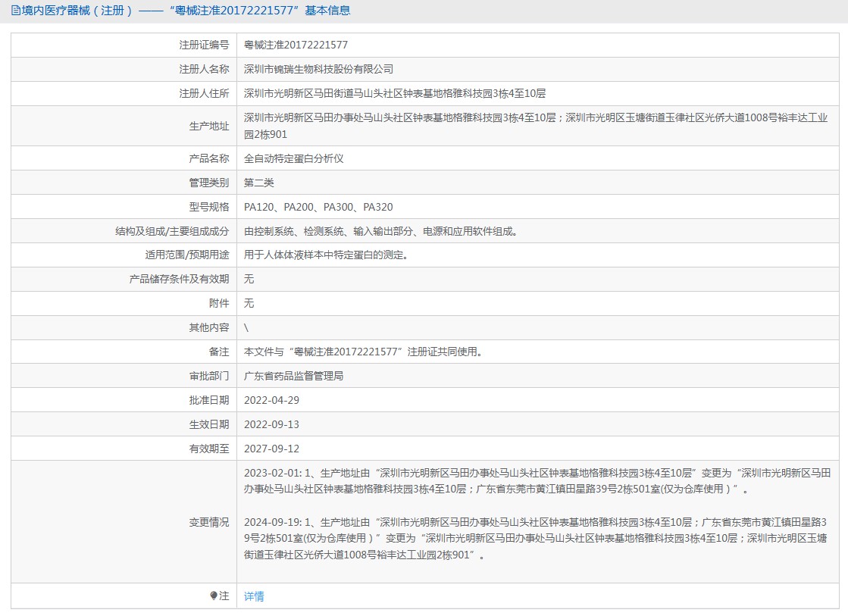848x616 pixels.
Task: Click the 批准日期 label
Action: tap(209, 400)
